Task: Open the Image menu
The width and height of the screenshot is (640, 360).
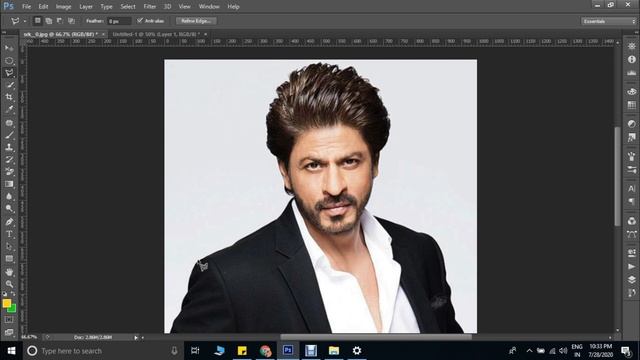Action: tap(63, 7)
